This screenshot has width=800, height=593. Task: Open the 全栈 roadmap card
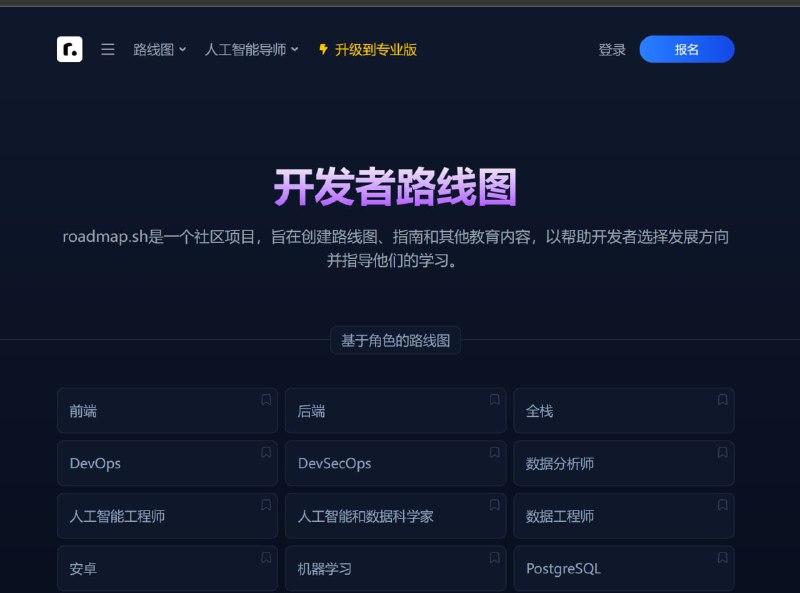pyautogui.click(x=624, y=410)
